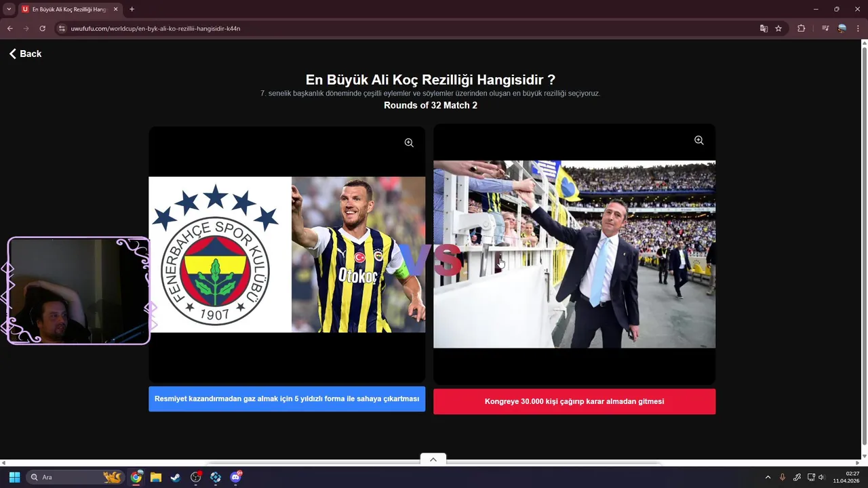
Task: Click the webcam overlay of the streamer
Action: (x=79, y=291)
